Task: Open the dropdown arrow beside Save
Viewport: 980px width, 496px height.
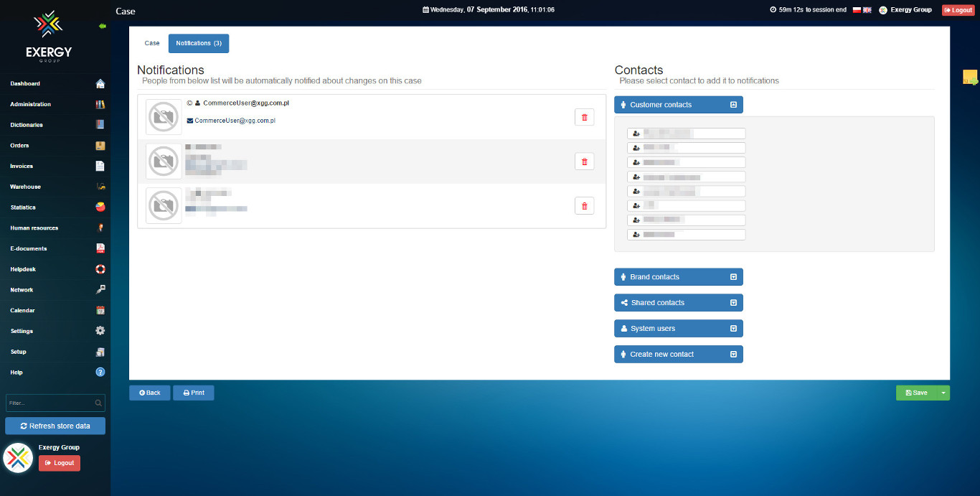Action: coord(944,393)
